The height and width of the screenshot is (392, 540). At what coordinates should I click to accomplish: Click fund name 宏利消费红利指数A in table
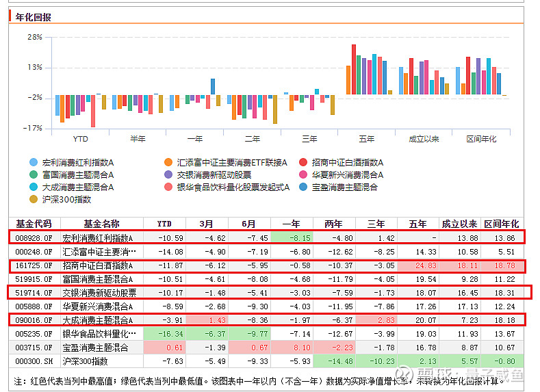pyautogui.click(x=97, y=238)
